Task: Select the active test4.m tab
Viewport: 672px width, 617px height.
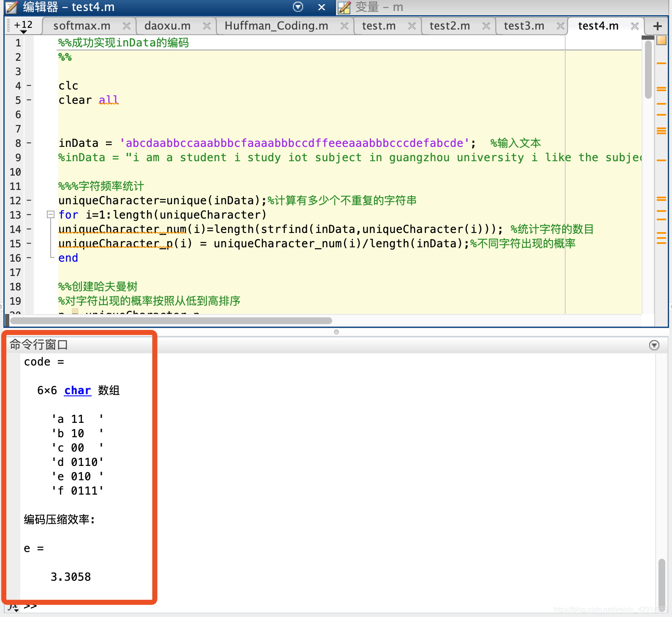Action: coord(598,26)
